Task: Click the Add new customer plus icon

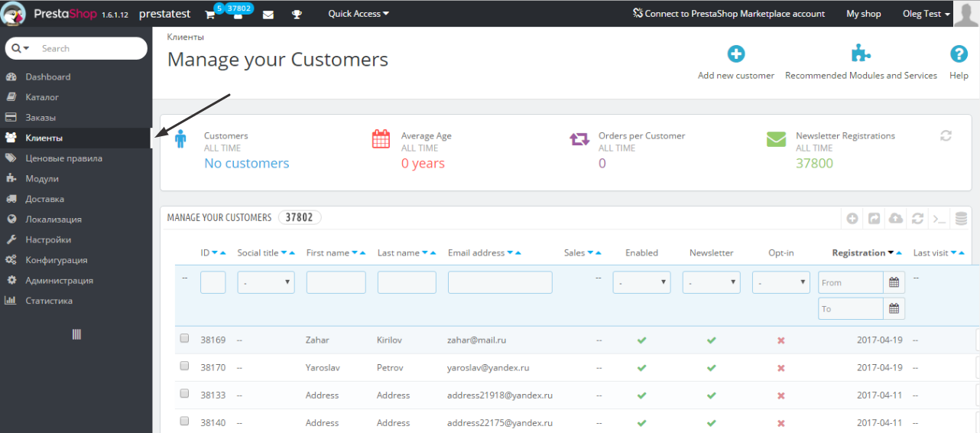Action: coord(735,54)
